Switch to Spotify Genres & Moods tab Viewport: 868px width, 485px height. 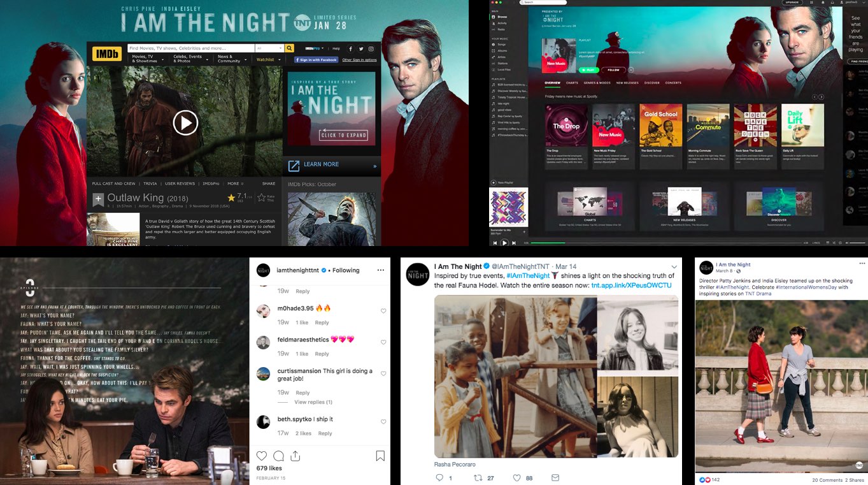(x=597, y=83)
